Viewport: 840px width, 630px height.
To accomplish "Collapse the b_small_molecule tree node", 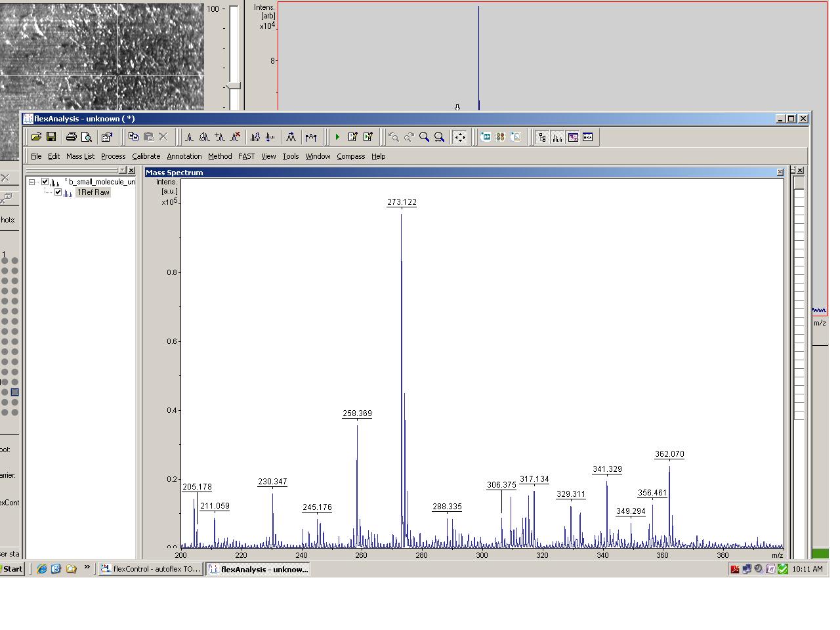I will point(31,182).
